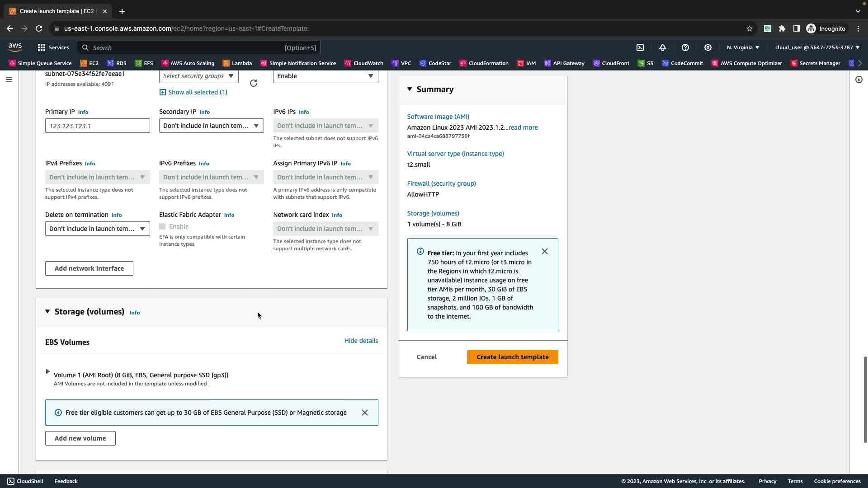Refresh the security groups list
868x488 pixels.
[254, 83]
